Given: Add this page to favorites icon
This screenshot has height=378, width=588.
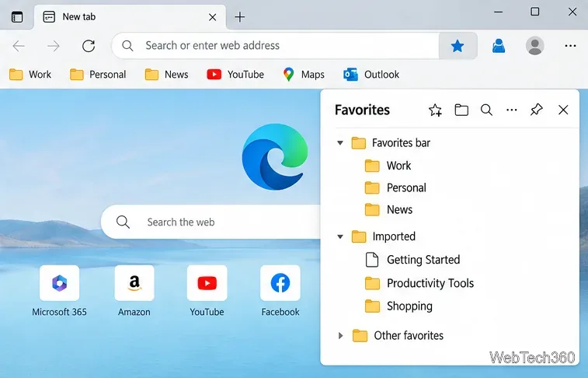Looking at the screenshot, I should click(436, 110).
